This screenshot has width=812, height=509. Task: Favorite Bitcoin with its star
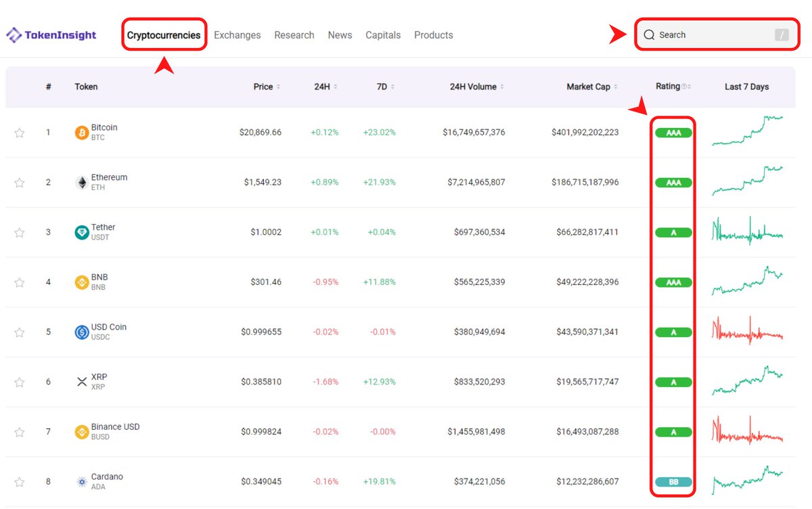[x=20, y=133]
